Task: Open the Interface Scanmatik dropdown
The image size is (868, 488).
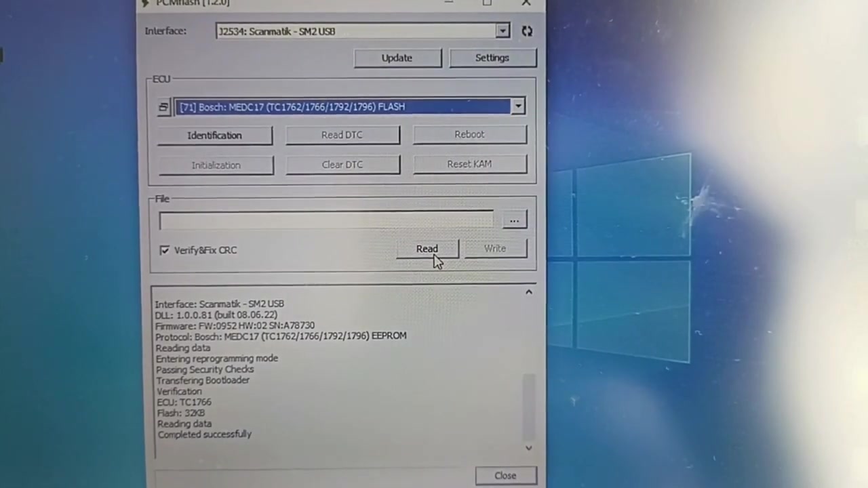Action: tap(502, 31)
